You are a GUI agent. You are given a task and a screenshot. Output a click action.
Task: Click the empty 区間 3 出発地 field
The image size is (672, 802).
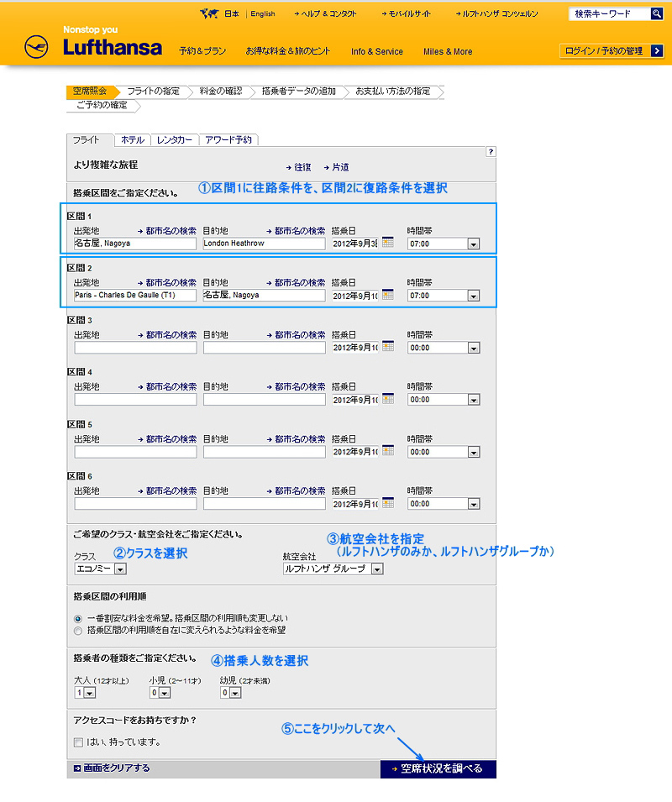click(135, 348)
